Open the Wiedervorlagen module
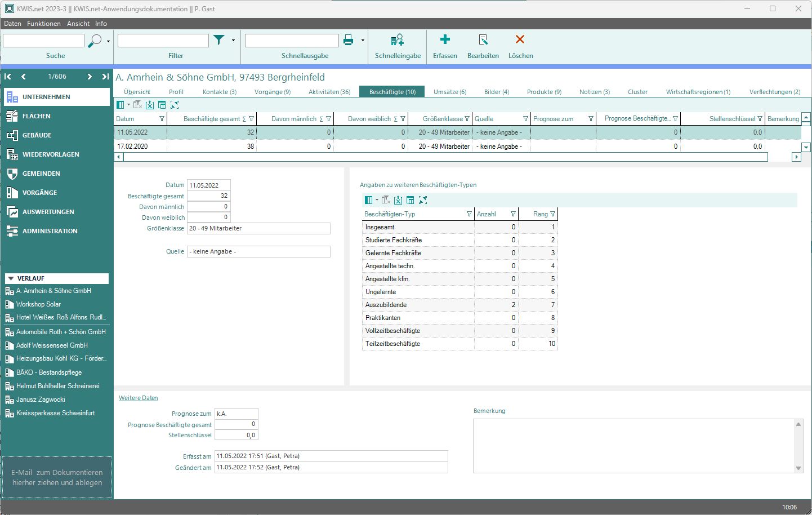 (x=56, y=154)
